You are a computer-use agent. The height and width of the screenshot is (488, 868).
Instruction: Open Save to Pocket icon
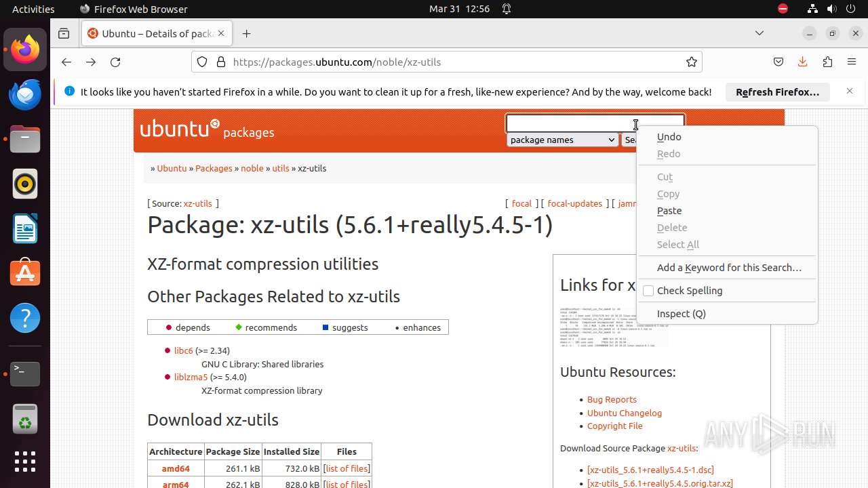(778, 62)
